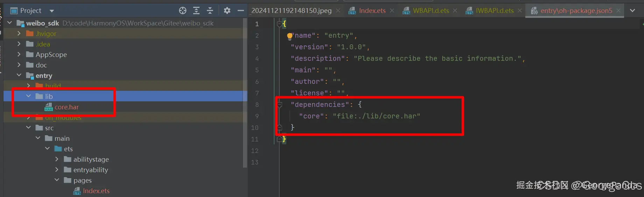
Task: Collapse the main folder
Action: pyautogui.click(x=38, y=138)
